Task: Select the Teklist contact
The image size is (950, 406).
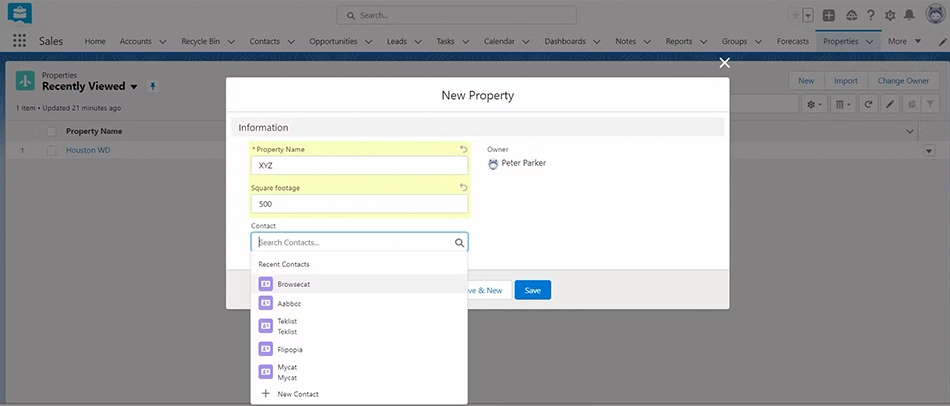Action: (x=359, y=326)
